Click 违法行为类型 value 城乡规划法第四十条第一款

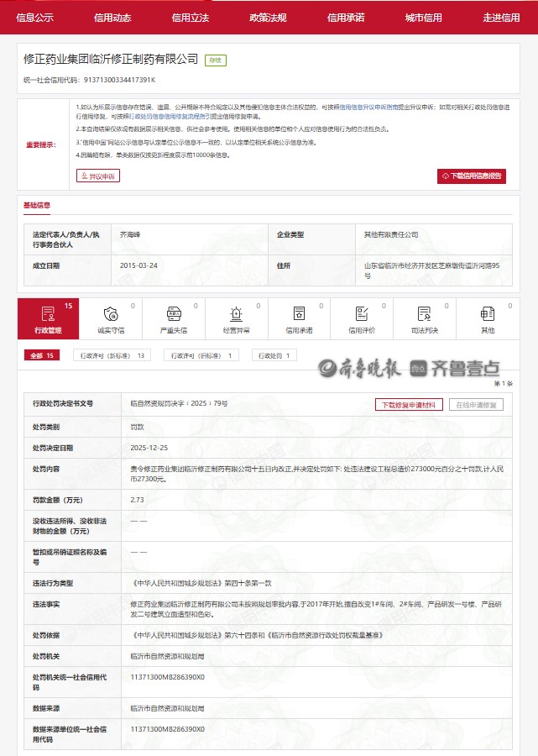(x=201, y=584)
